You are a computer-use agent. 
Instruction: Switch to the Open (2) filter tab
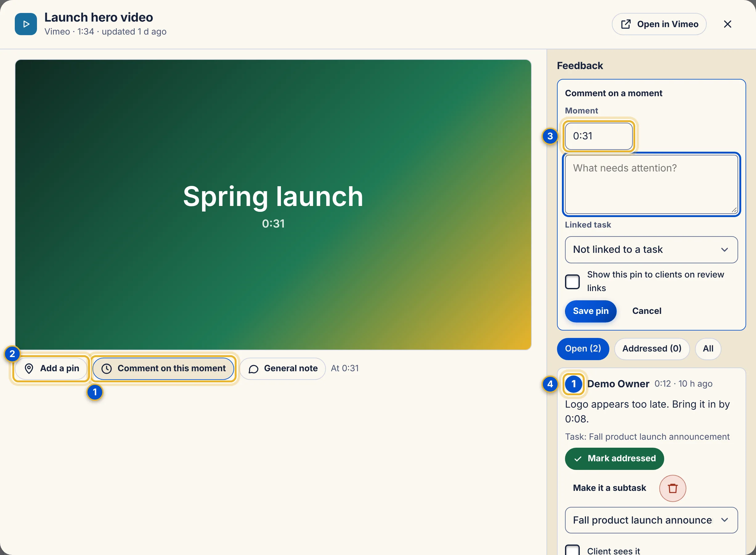[x=583, y=349]
